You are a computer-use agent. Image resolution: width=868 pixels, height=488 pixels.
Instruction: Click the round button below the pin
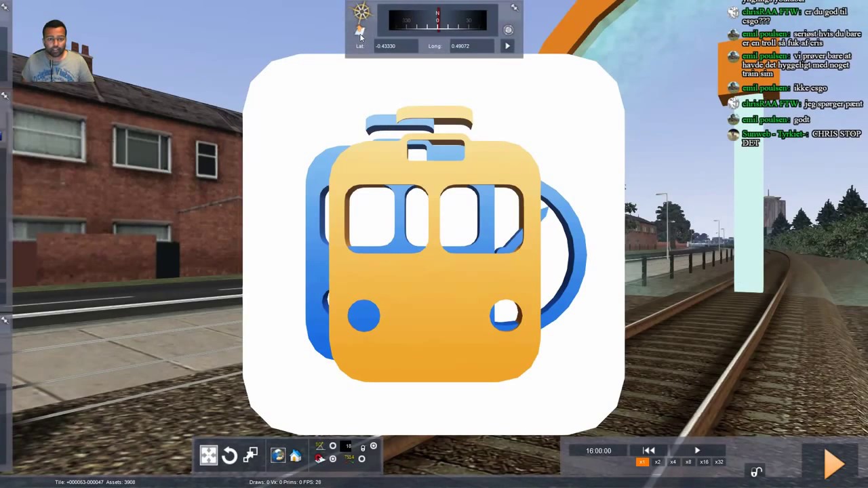coord(508,30)
